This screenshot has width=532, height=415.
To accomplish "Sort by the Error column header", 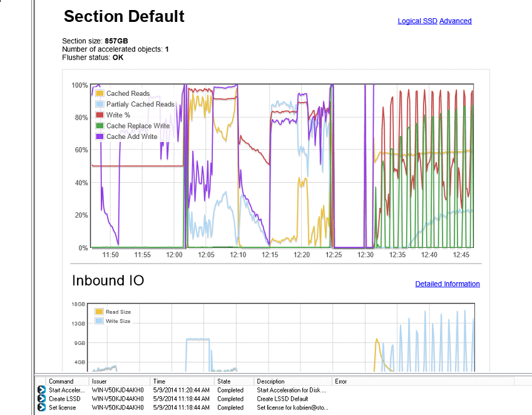I will pyautogui.click(x=423, y=381).
